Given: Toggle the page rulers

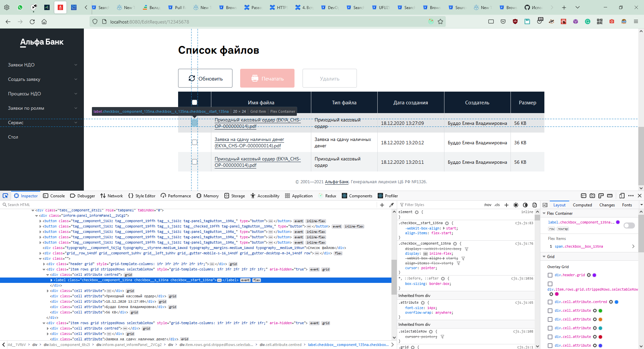Looking at the screenshot, I should (601, 196).
